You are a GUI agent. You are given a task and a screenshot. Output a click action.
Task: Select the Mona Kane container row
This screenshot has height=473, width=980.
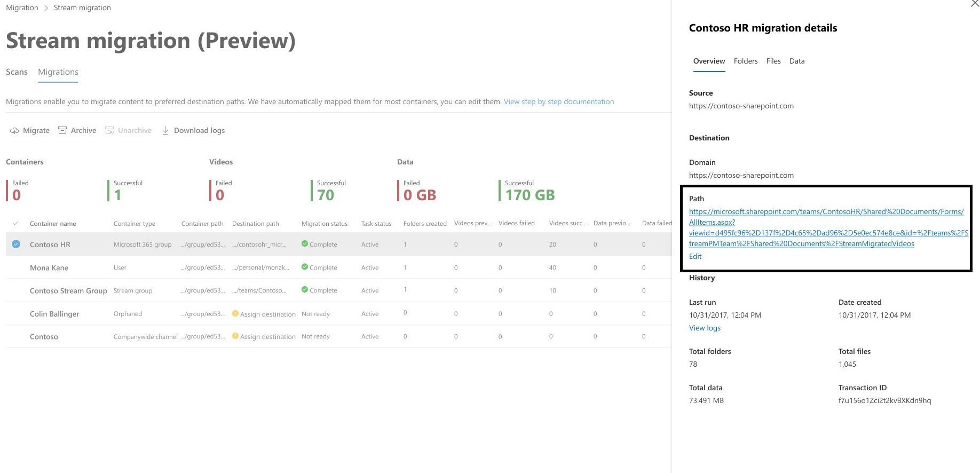[338, 267]
